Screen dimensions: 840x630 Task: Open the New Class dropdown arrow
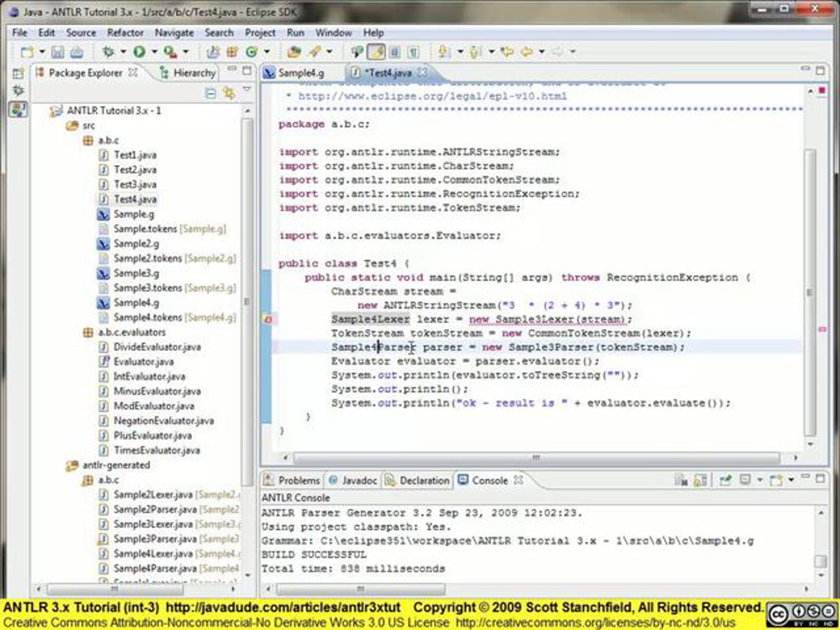(x=267, y=52)
